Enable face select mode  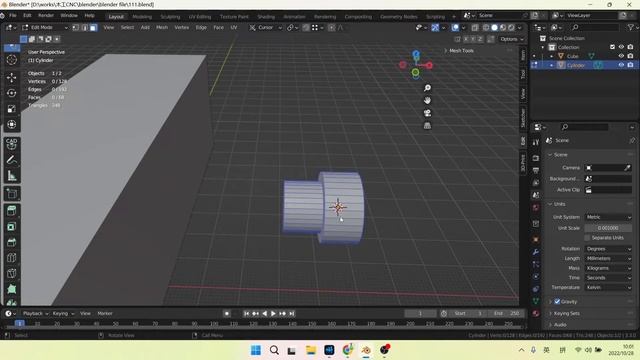point(93,27)
